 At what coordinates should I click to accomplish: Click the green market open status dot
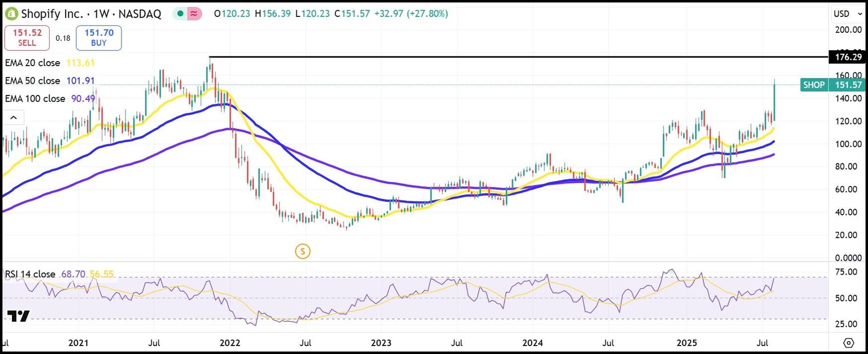pyautogui.click(x=179, y=14)
